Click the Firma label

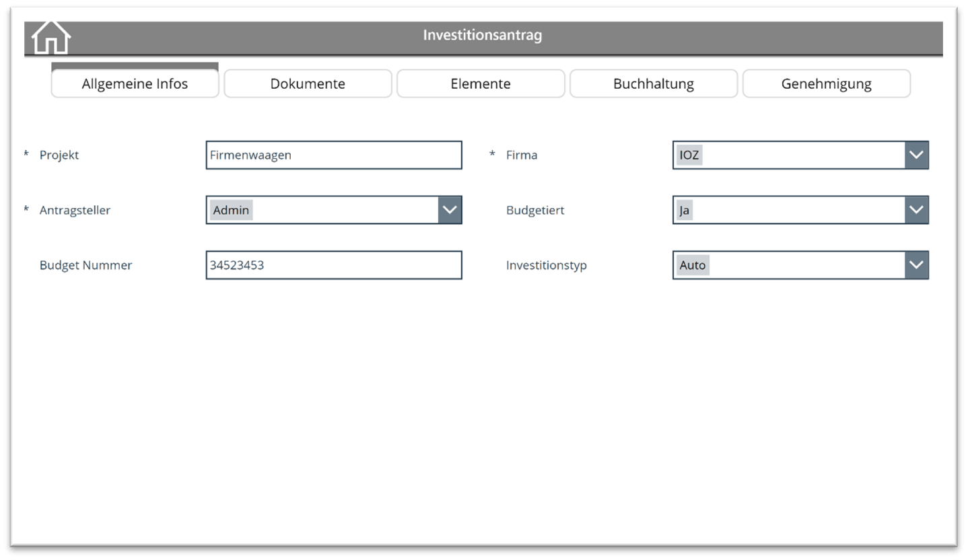click(x=522, y=155)
